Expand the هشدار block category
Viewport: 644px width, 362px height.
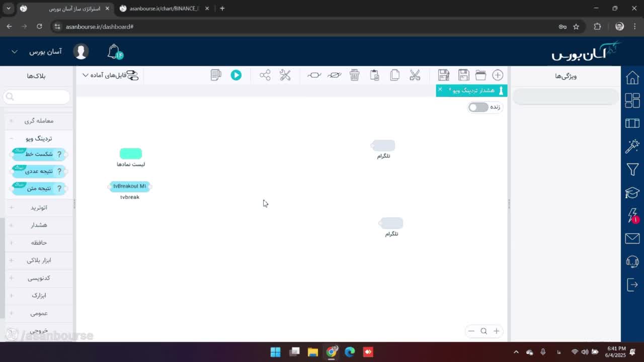[x=38, y=225]
